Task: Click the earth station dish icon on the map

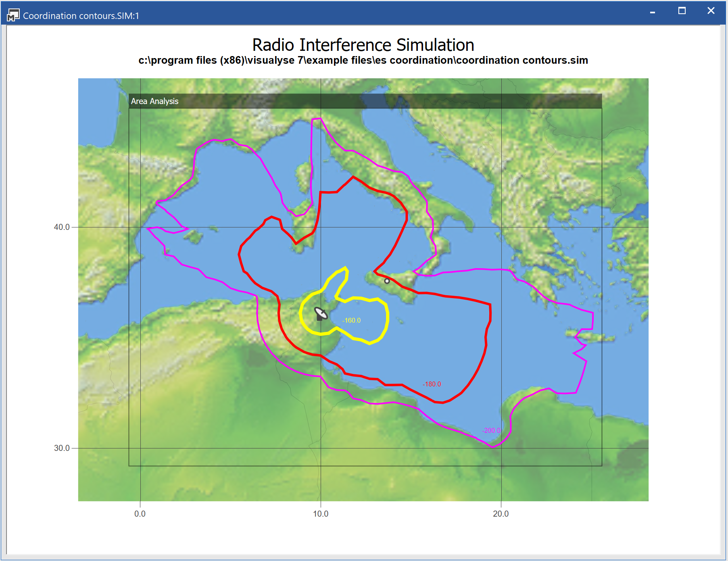Action: [x=321, y=313]
